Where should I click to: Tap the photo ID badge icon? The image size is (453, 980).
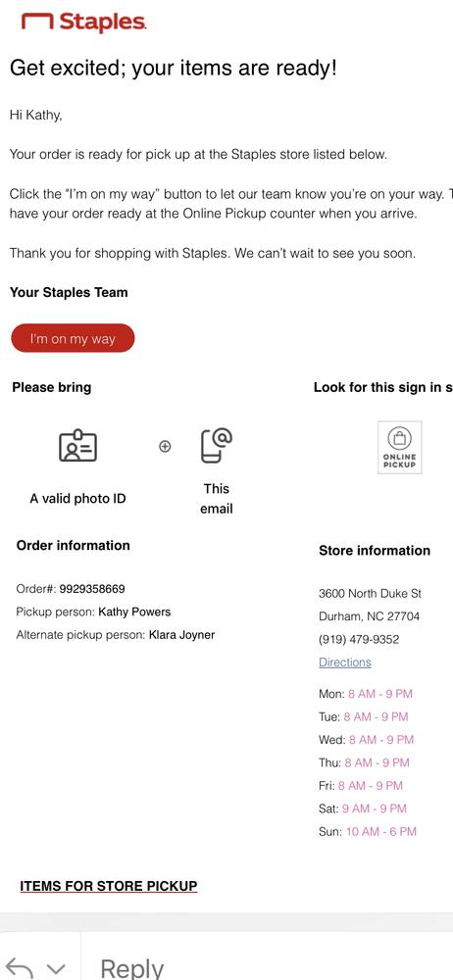pos(78,446)
